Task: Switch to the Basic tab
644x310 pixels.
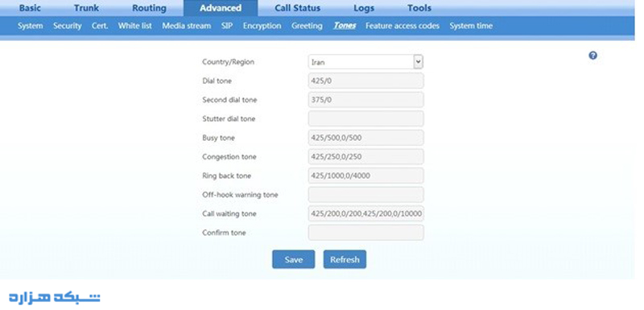Action: [30, 8]
